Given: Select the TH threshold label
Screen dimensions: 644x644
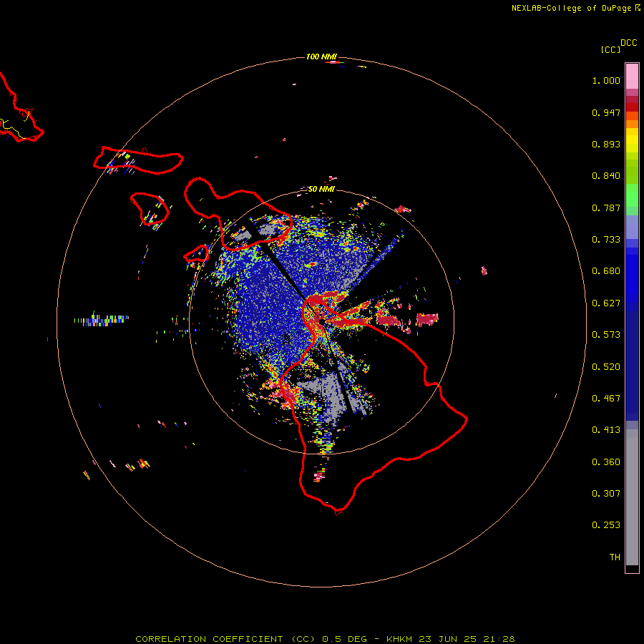Looking at the screenshot, I should click(x=615, y=557).
